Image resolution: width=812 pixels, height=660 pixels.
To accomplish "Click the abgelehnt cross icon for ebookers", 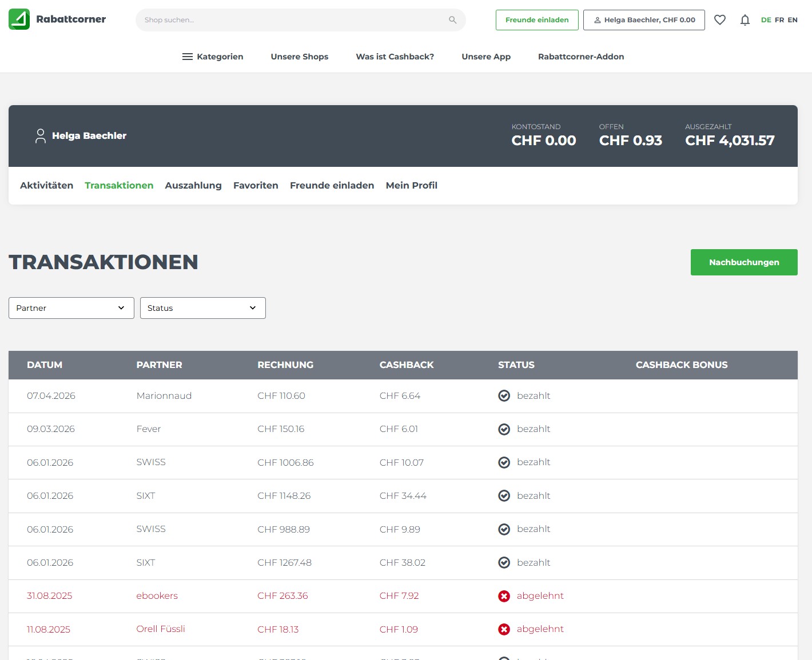I will [504, 596].
